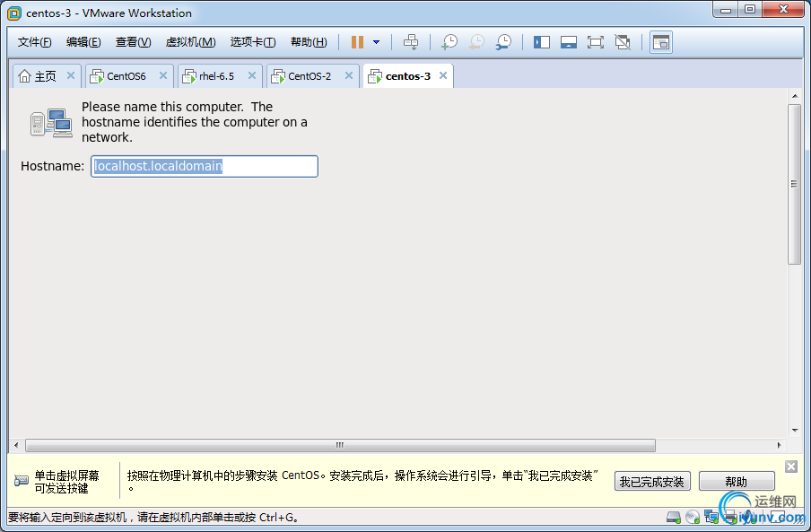The image size is (811, 532).
Task: Click the network adapter status icon
Action: pos(711,517)
